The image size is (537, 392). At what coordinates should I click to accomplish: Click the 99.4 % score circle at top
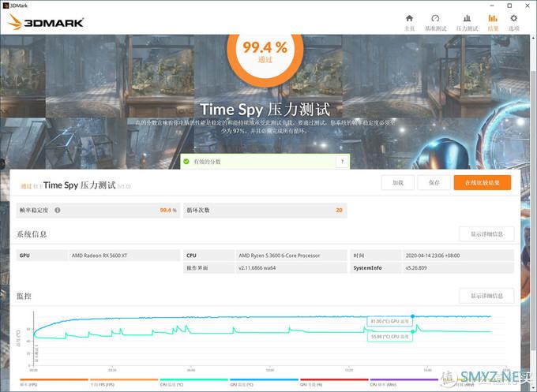pyautogui.click(x=265, y=51)
